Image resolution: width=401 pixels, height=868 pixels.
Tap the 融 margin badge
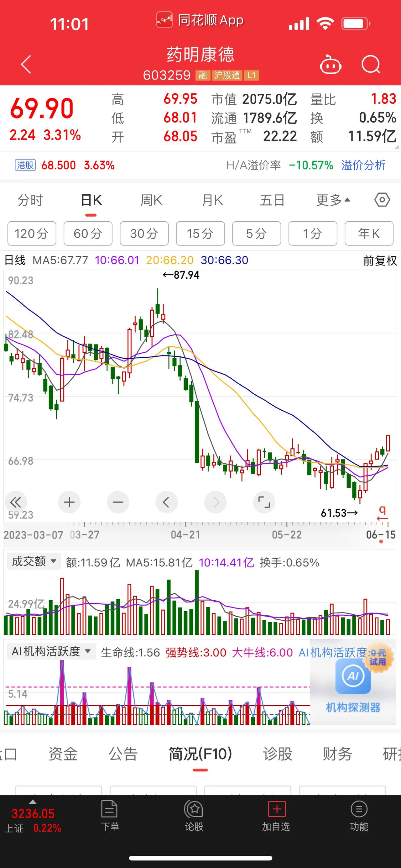click(203, 75)
